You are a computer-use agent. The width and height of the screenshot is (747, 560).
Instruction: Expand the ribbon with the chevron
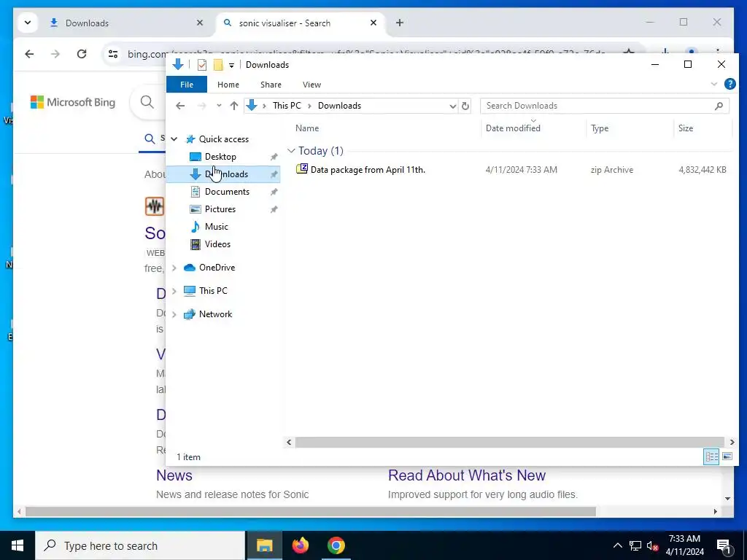pyautogui.click(x=713, y=85)
